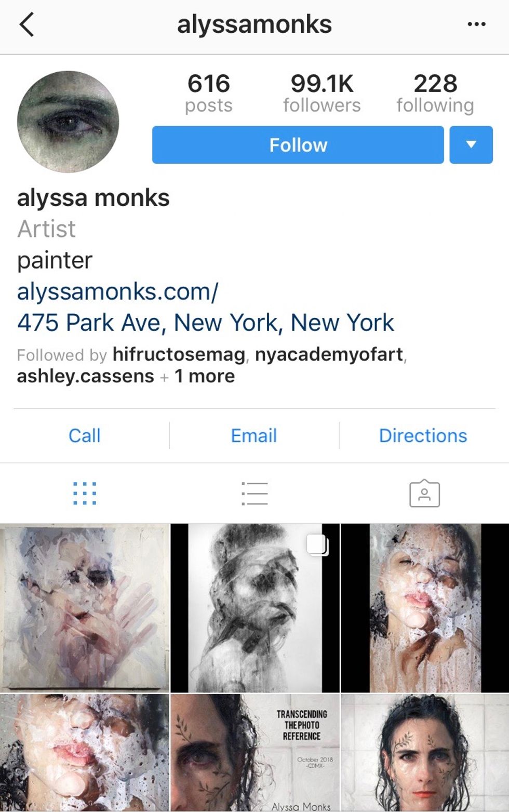Screen dimensions: 509x812
Task: Open the 475 Park Ave address link
Action: click(206, 323)
